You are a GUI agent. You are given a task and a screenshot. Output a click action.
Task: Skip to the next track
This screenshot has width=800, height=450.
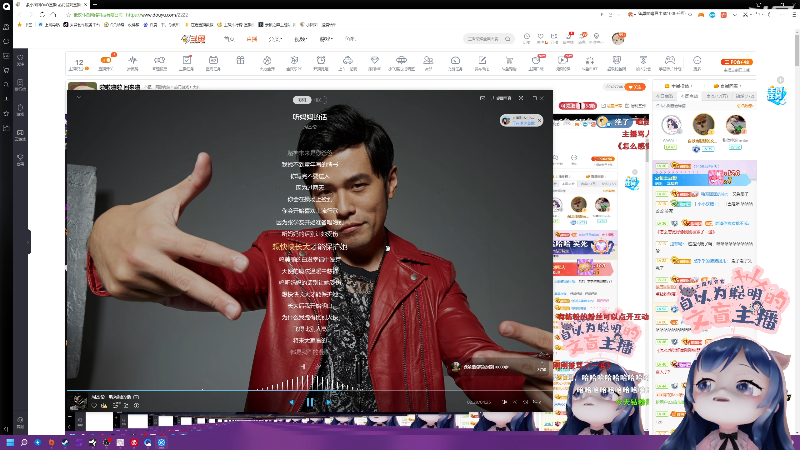pos(329,402)
